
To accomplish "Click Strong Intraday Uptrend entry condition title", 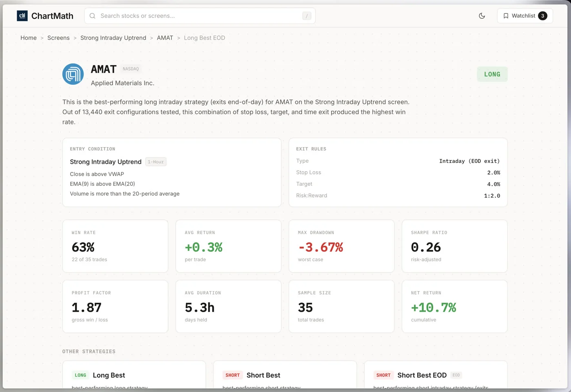I will [106, 162].
